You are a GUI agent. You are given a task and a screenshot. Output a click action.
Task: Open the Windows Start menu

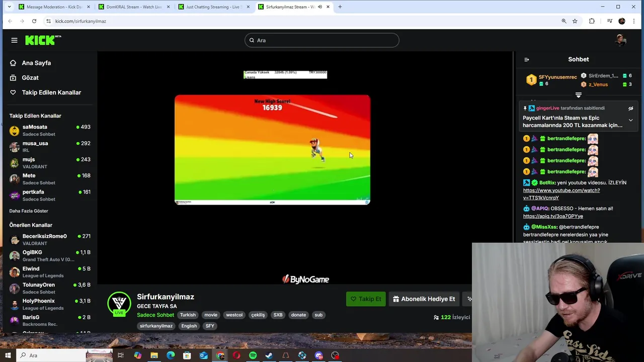8,355
